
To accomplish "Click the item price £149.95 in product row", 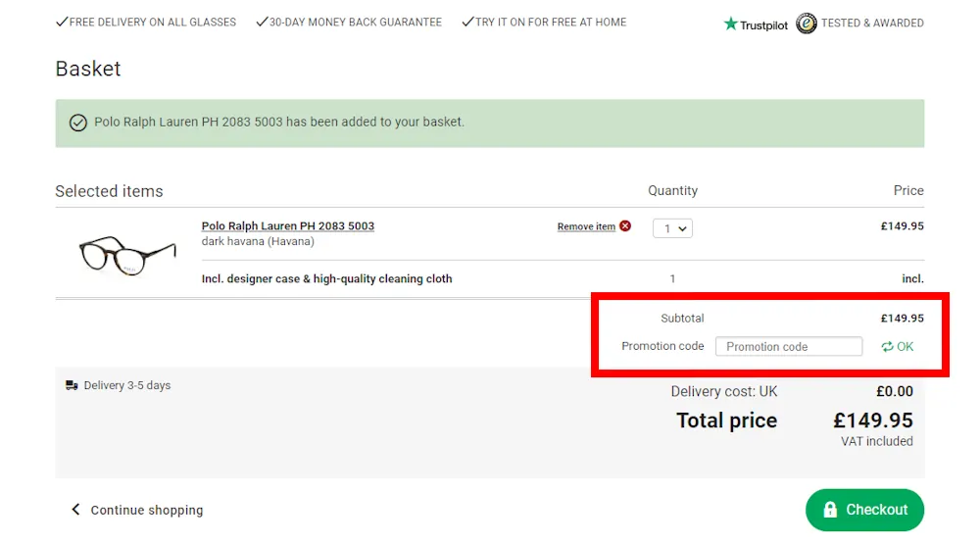I will (x=902, y=225).
